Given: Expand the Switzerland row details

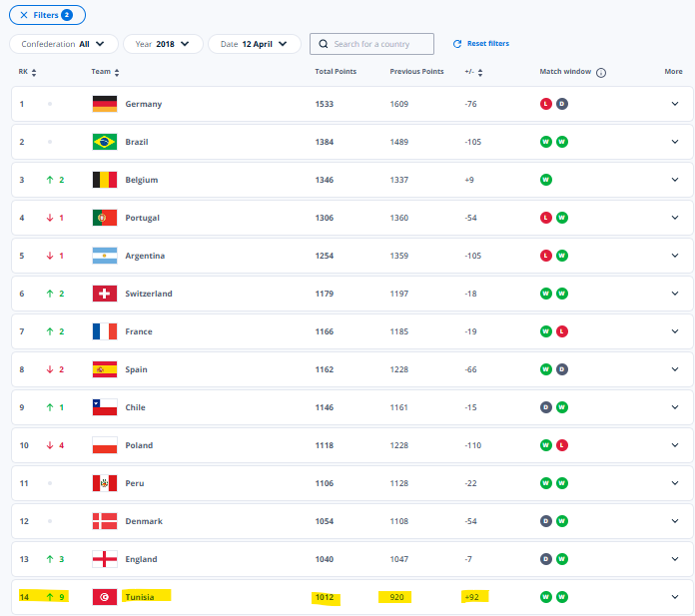Looking at the screenshot, I should coord(675,294).
